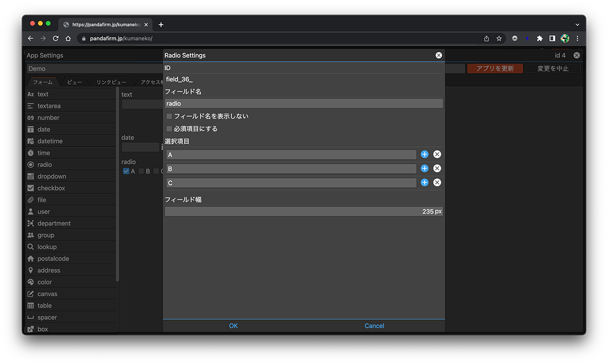608x364 pixels.
Task: Click the add option button beside C
Action: coord(425,182)
